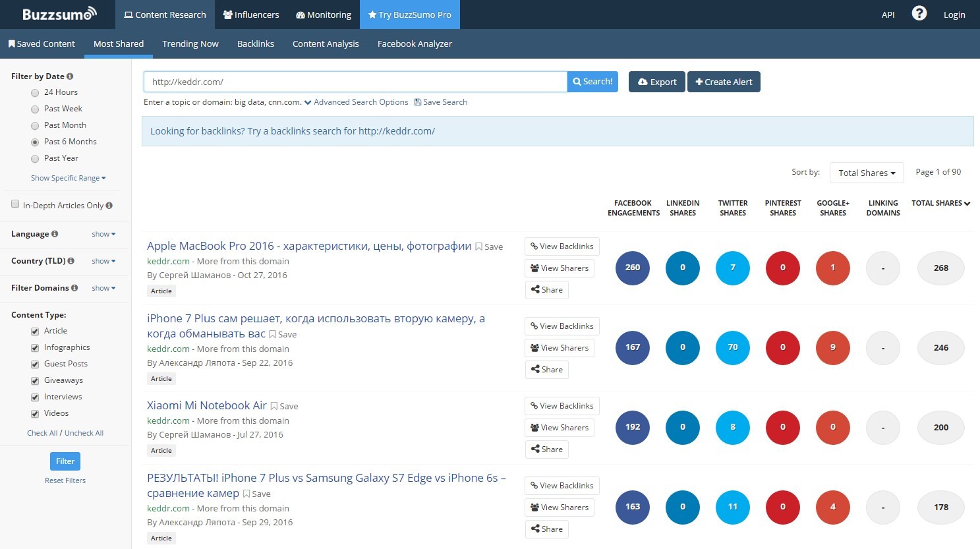The height and width of the screenshot is (549, 980).
Task: Save the Xiaomi Mi Notebook Air article
Action: click(x=284, y=407)
